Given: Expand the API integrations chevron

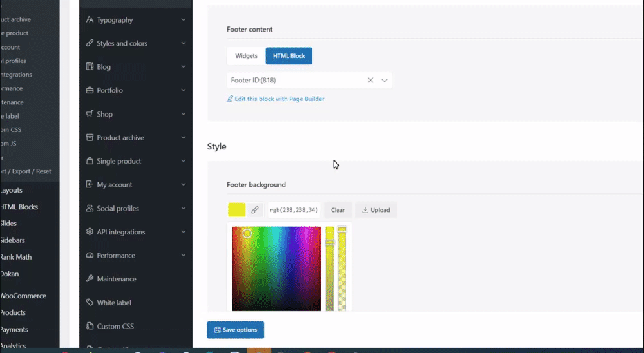Looking at the screenshot, I should [x=183, y=231].
